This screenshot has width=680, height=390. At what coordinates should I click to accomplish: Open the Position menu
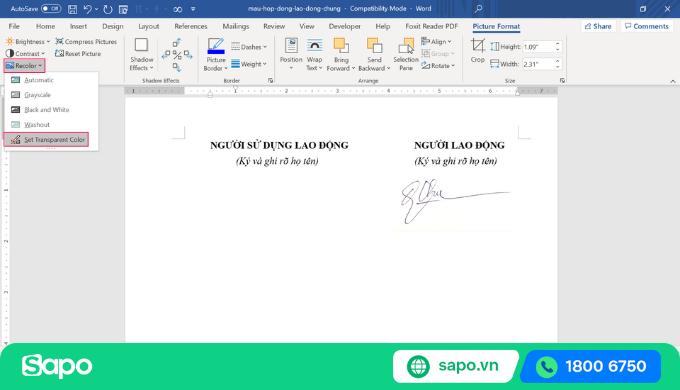(x=291, y=55)
